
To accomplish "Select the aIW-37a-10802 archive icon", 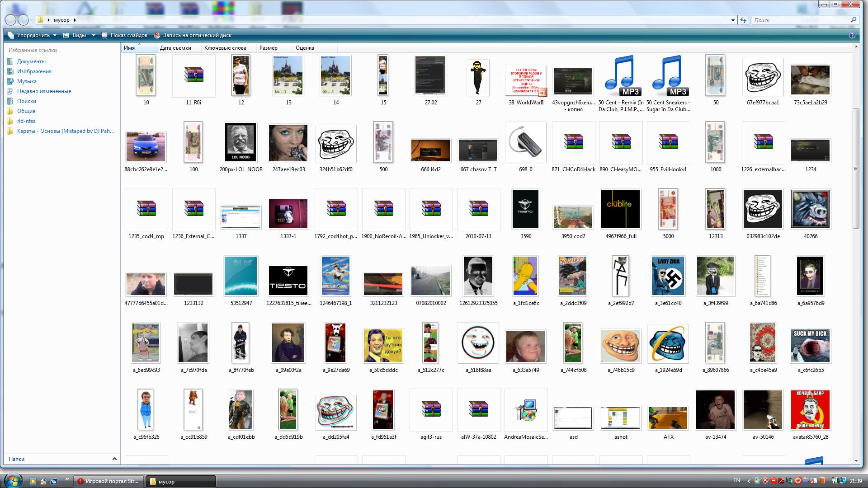I will pos(478,409).
